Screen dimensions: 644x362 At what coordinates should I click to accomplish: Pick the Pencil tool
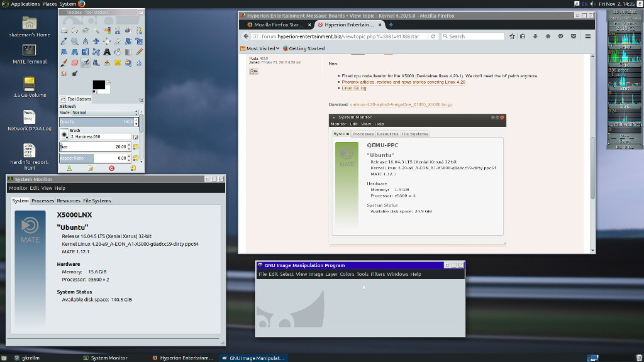tap(139, 52)
